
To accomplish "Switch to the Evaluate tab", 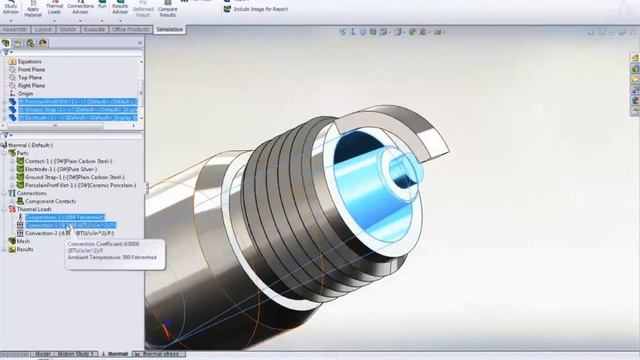I will click(x=94, y=29).
